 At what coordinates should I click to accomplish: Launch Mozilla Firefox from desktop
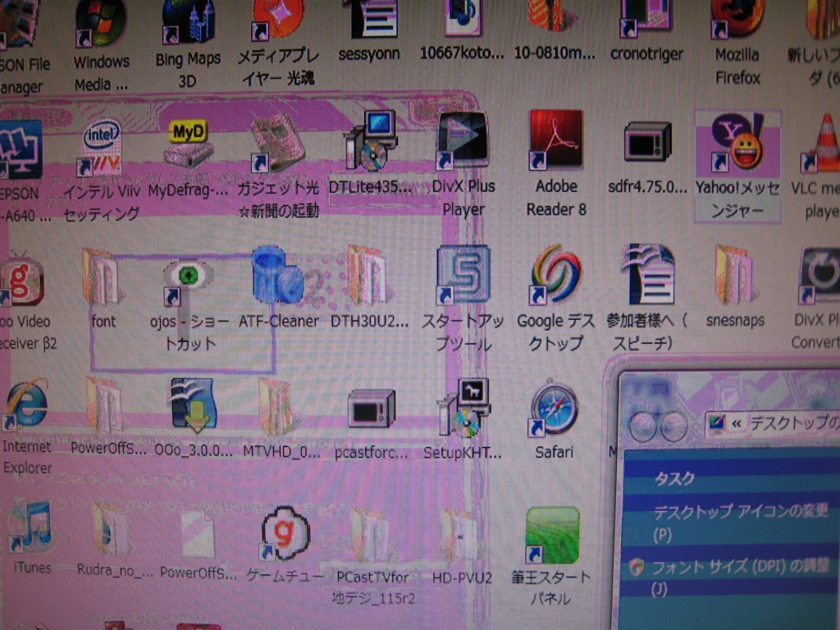[x=737, y=20]
